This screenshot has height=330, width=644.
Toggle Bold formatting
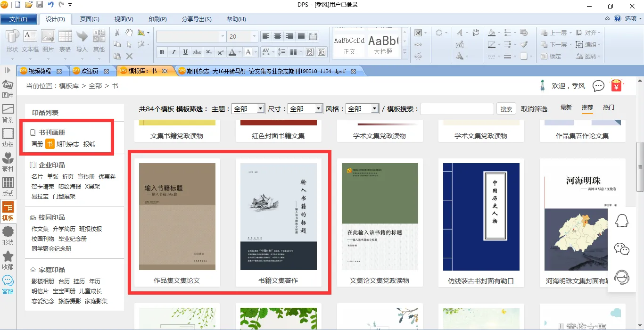pos(162,52)
